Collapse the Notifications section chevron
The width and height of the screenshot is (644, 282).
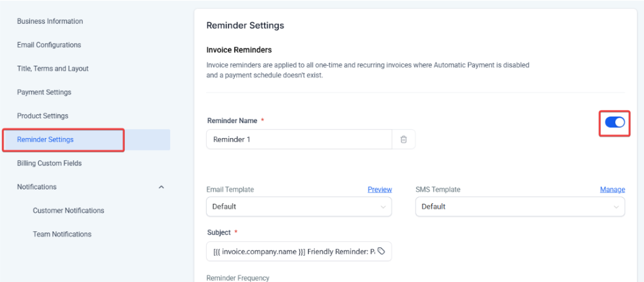161,187
